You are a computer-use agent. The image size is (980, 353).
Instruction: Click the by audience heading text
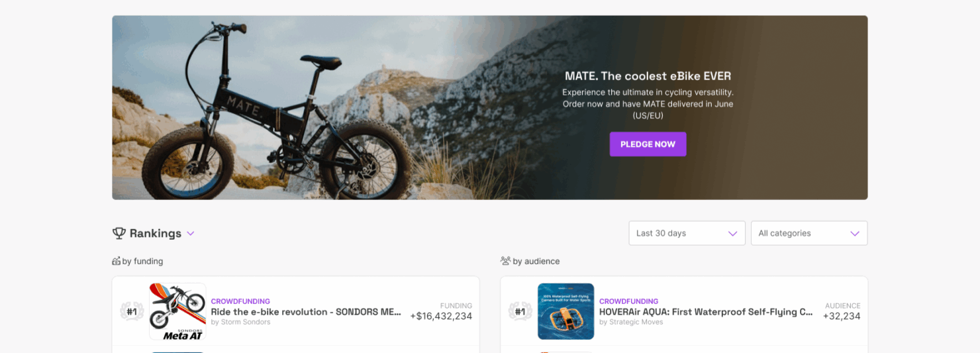coord(536,261)
